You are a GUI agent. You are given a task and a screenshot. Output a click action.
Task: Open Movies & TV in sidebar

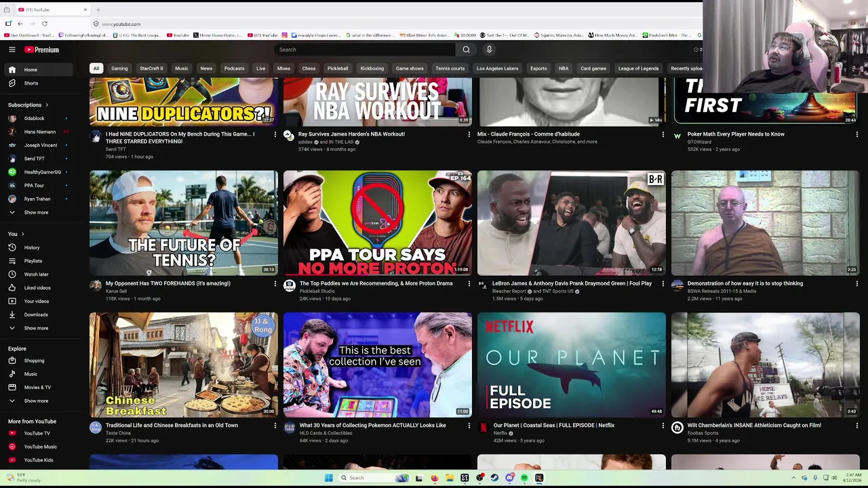click(39, 388)
